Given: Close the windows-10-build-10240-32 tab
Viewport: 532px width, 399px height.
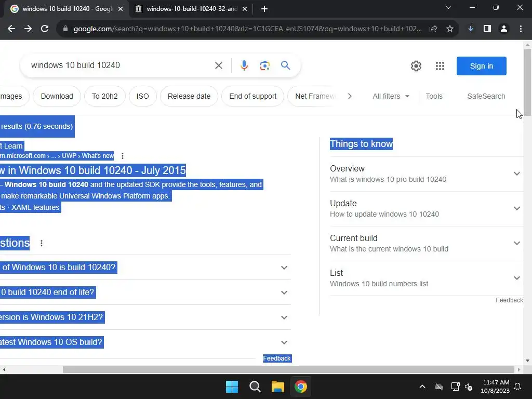Looking at the screenshot, I should [245, 9].
